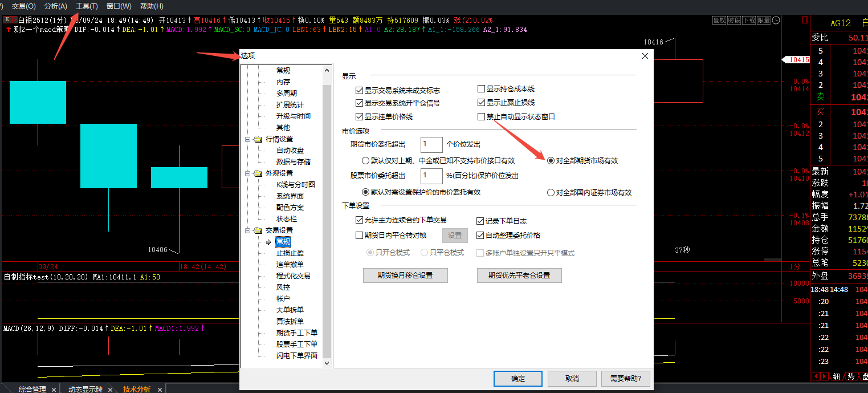
Task: Open the 帮助(H) menu
Action: (x=152, y=6)
